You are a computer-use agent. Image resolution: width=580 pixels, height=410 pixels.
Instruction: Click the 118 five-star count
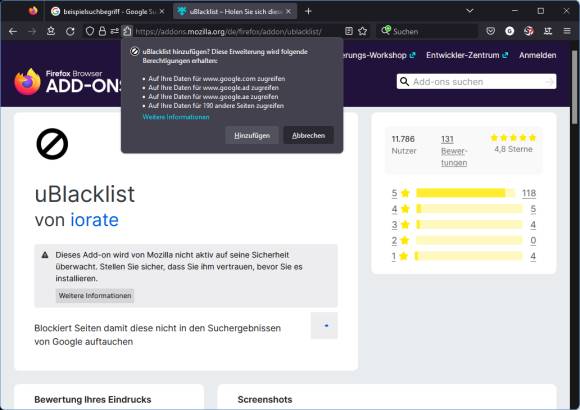point(529,193)
